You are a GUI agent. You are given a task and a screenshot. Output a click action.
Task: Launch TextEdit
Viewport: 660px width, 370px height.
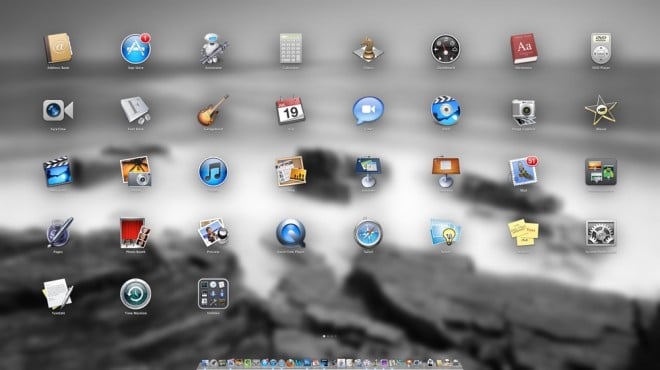58,294
